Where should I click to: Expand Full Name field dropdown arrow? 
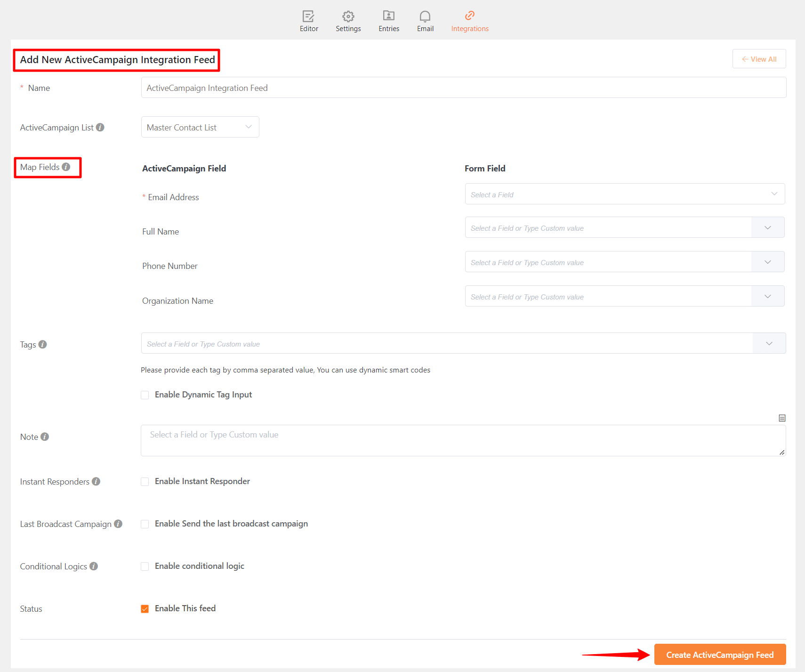tap(768, 227)
